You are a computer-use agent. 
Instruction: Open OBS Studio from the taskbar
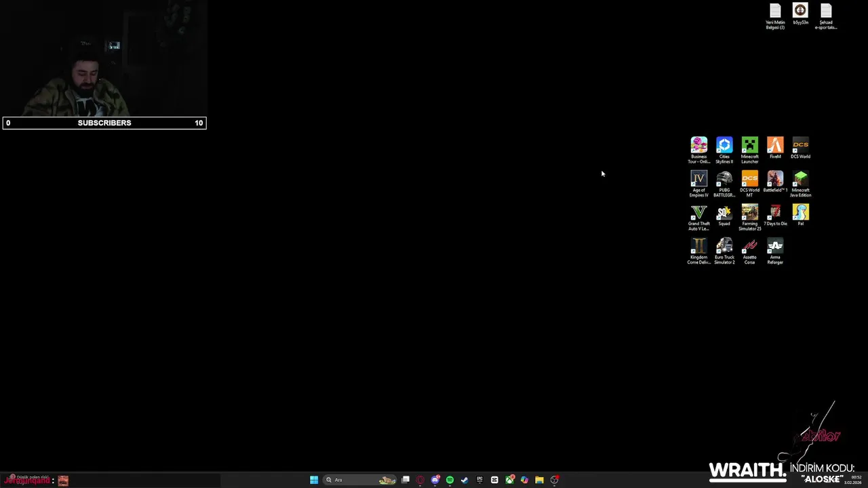tap(554, 480)
